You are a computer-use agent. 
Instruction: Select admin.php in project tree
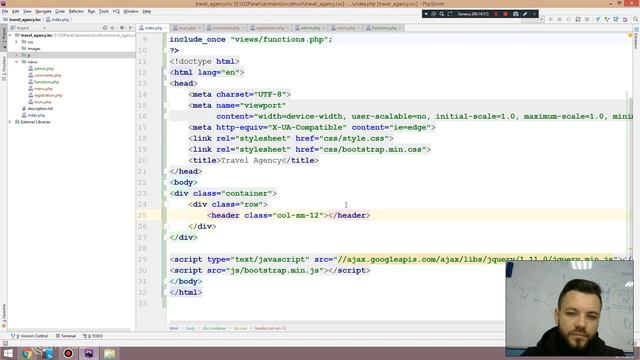41,69
